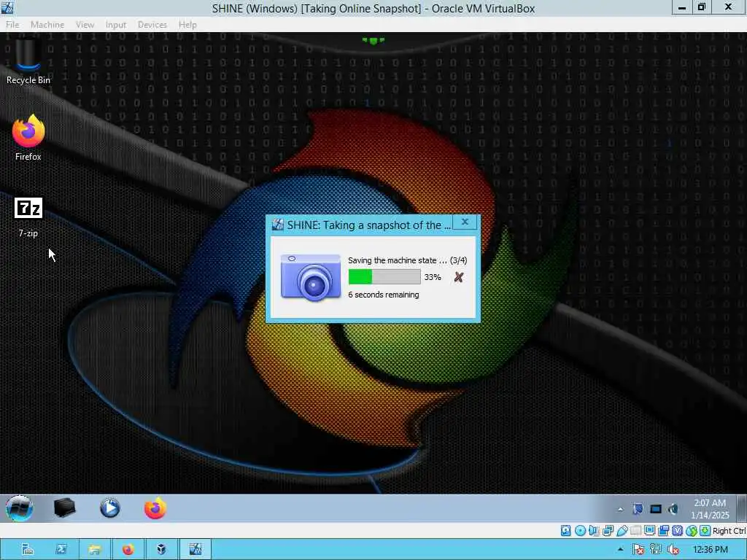747x560 pixels.
Task: Open host network tray icon
Action: point(656,550)
